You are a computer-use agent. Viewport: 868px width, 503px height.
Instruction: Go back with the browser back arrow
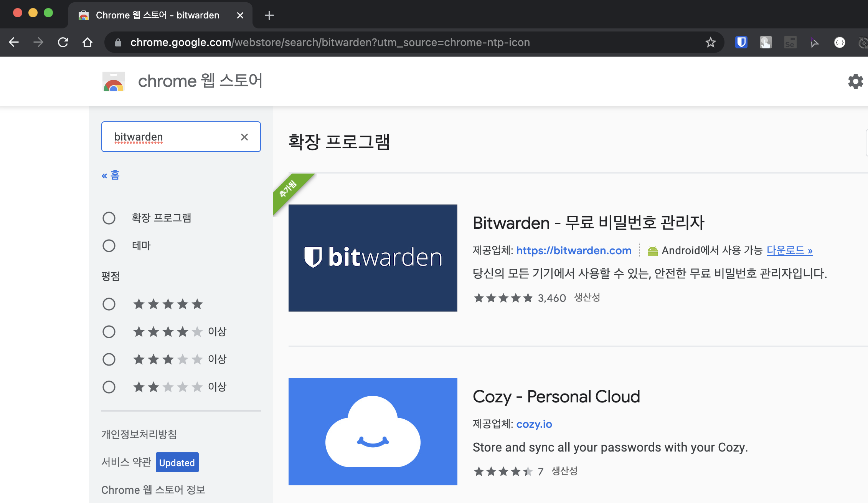coord(14,42)
